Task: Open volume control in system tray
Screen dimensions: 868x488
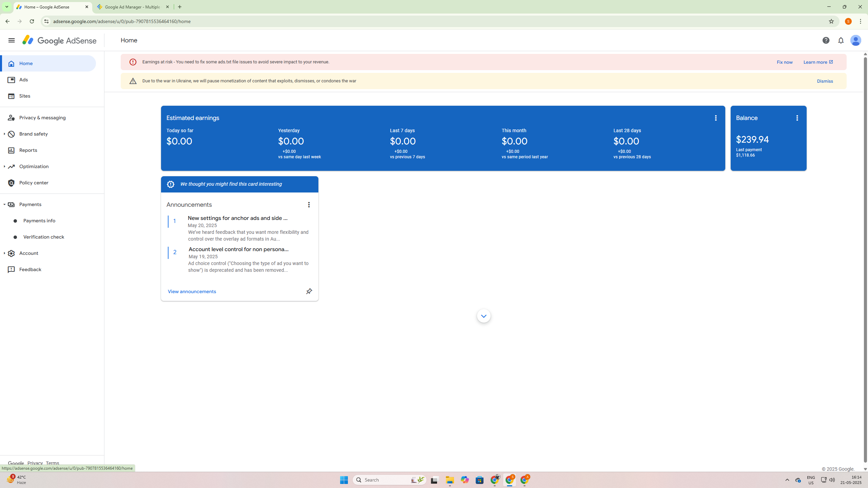Action: (x=832, y=480)
